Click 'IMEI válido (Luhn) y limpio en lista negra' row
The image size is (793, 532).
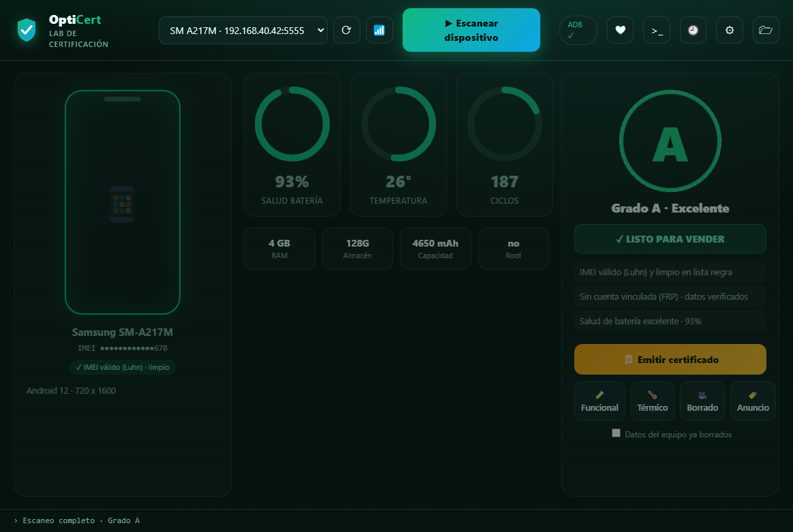670,272
